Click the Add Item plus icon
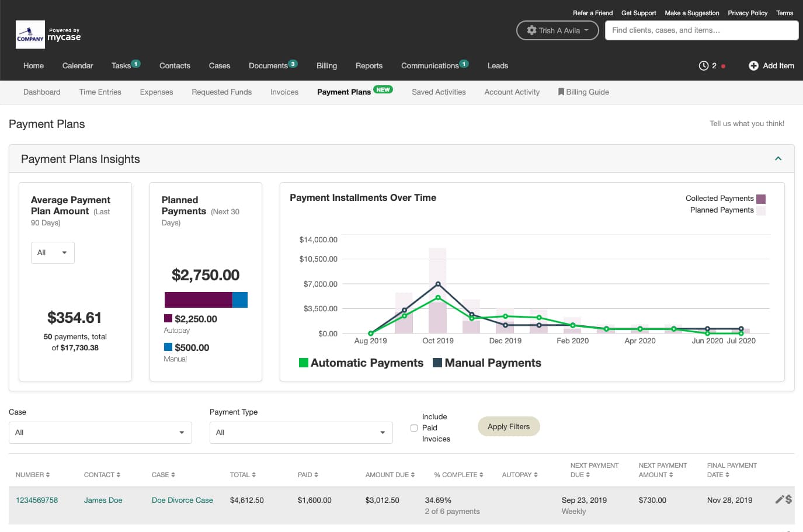The width and height of the screenshot is (803, 532). 753,66
